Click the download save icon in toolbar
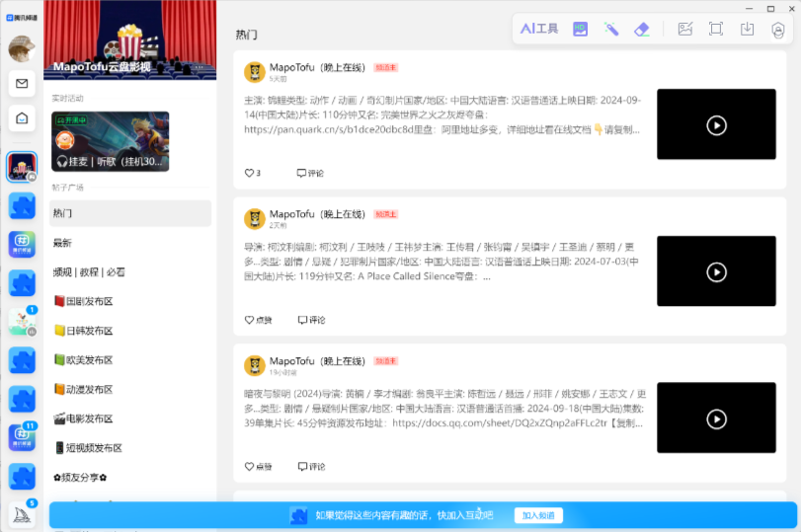Viewport: 801px width, 532px height. pyautogui.click(x=747, y=29)
